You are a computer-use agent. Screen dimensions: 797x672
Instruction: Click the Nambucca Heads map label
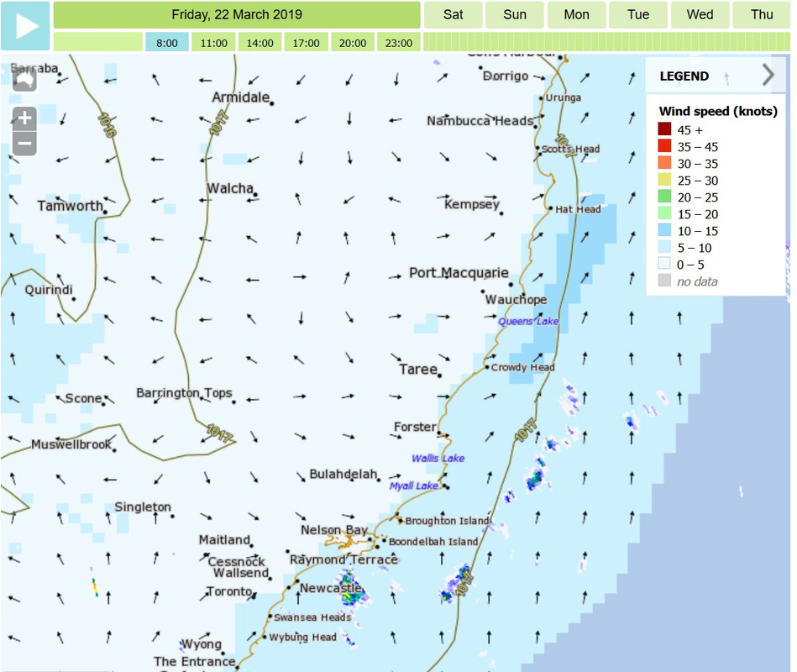[480, 121]
